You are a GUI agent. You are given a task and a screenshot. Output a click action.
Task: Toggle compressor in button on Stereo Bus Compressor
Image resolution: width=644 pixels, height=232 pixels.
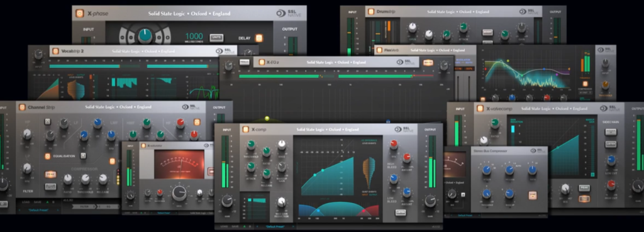532,196
